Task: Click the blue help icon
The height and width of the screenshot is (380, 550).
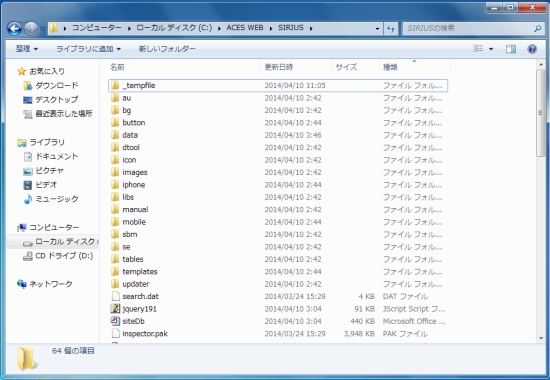Action: point(532,49)
